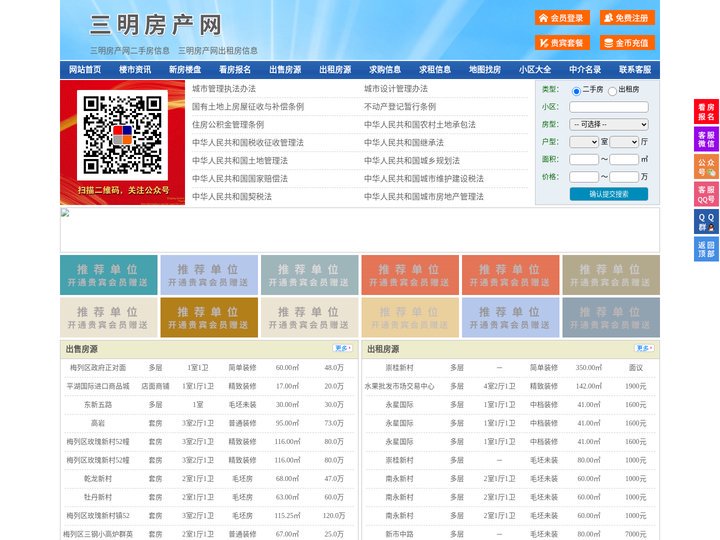Screen dimensions: 720x540
Task: Open 出租房源 in the navigation bar
Action: tap(335, 70)
